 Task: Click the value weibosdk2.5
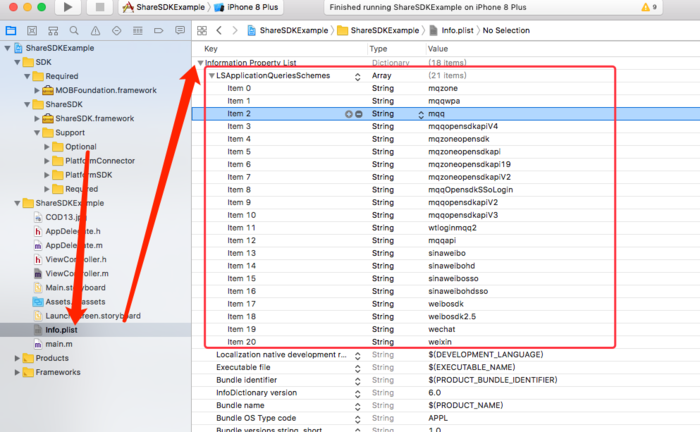point(452,316)
